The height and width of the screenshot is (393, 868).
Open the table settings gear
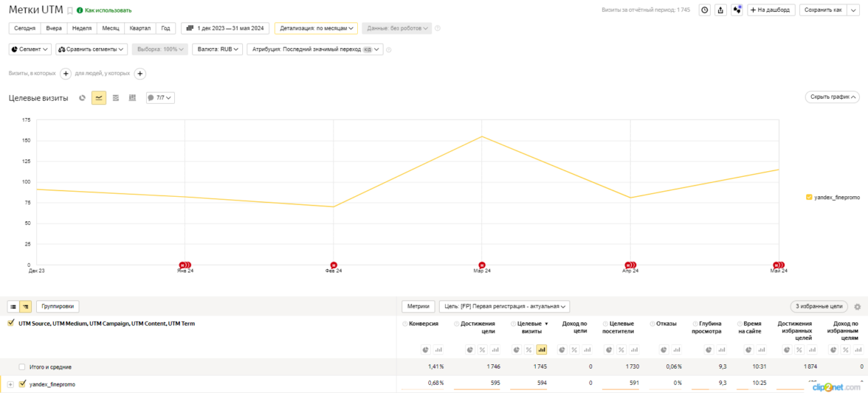pyautogui.click(x=858, y=307)
